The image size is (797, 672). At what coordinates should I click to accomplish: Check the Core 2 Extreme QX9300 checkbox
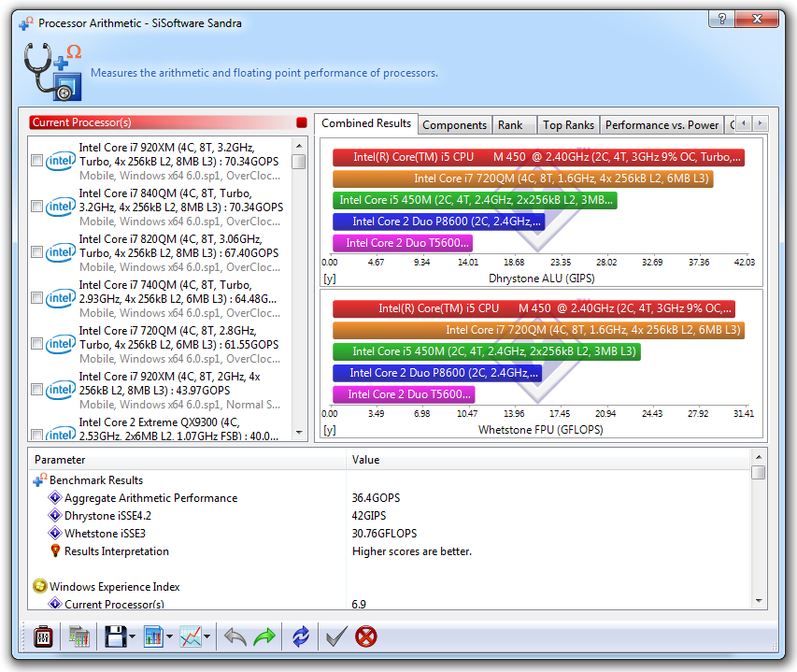(36, 435)
